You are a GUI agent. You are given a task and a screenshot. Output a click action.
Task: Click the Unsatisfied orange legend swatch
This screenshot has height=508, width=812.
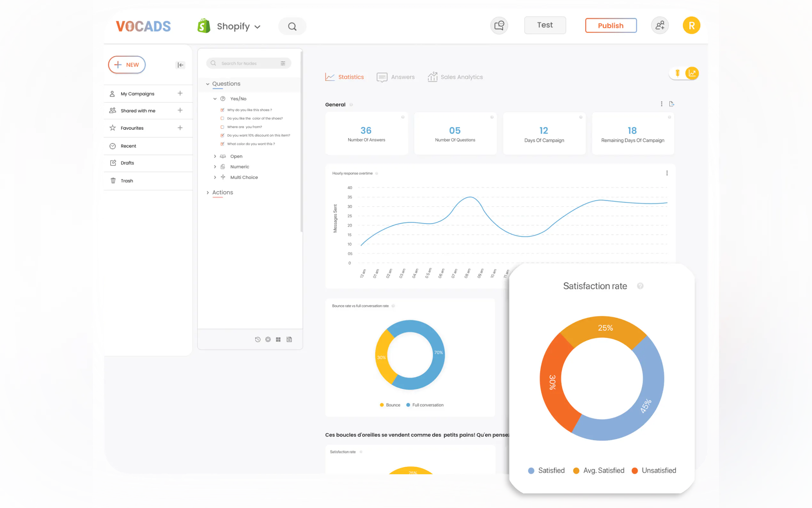pyautogui.click(x=635, y=471)
